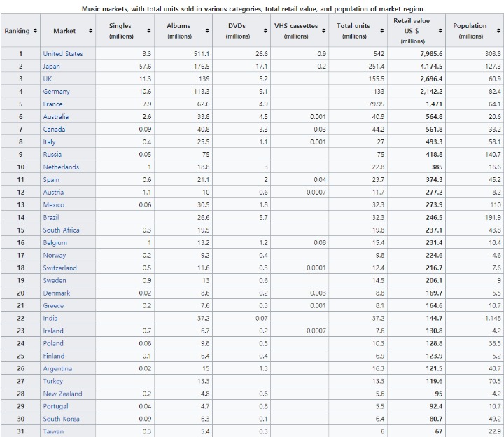This screenshot has height=437, width=504.
Task: Select France total units cell 79.95
Action: (x=358, y=104)
